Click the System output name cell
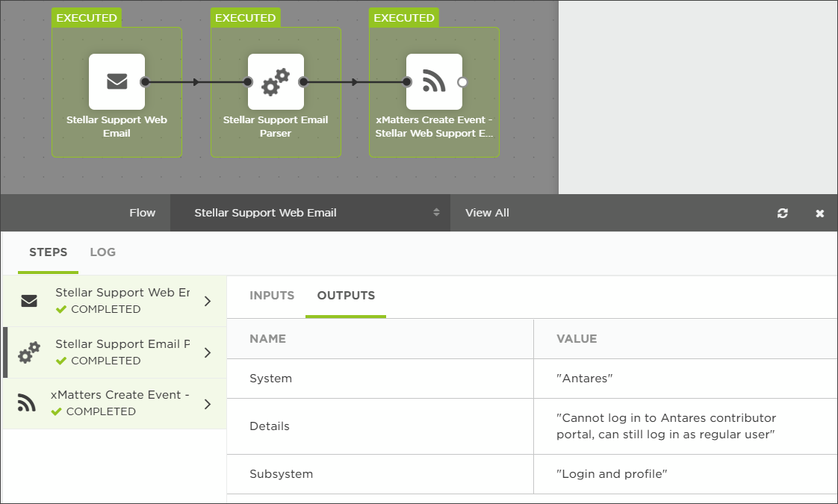The height and width of the screenshot is (504, 838). [380, 379]
